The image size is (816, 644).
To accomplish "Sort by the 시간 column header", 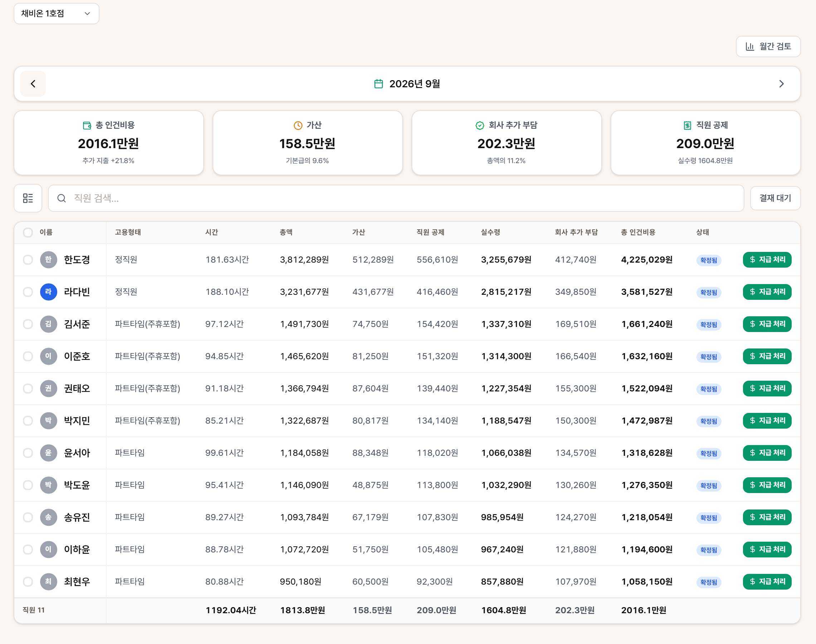I will [212, 232].
